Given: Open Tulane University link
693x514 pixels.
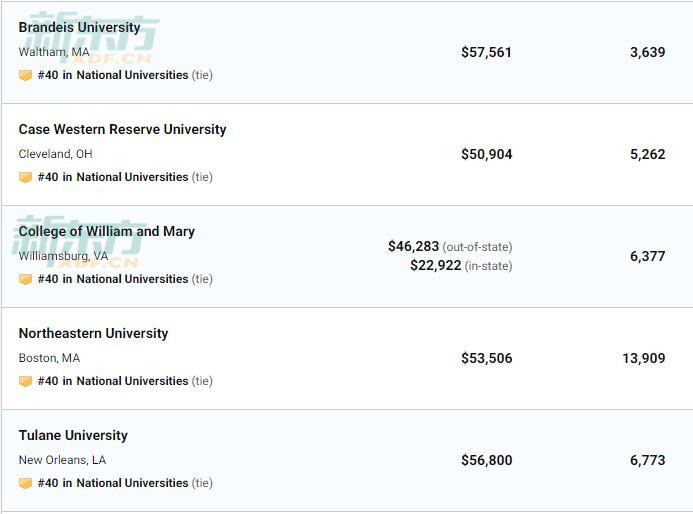Looking at the screenshot, I should [x=73, y=435].
